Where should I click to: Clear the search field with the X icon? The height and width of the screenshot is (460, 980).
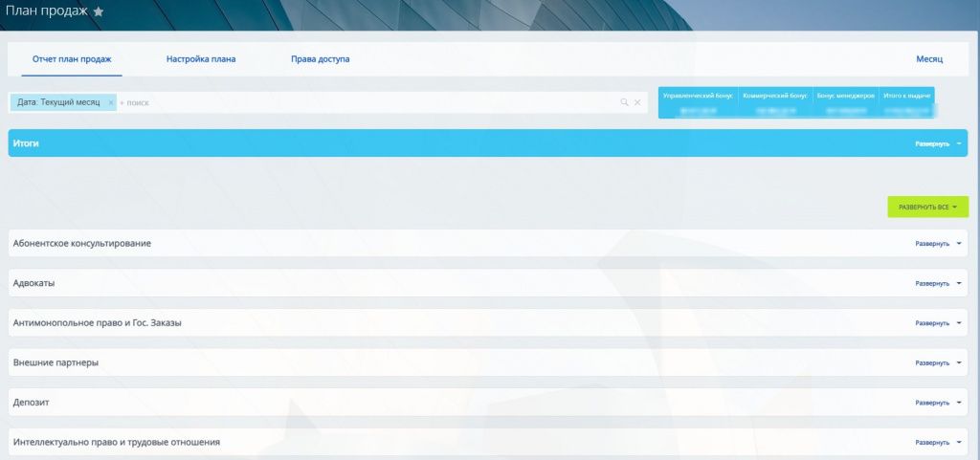click(637, 102)
